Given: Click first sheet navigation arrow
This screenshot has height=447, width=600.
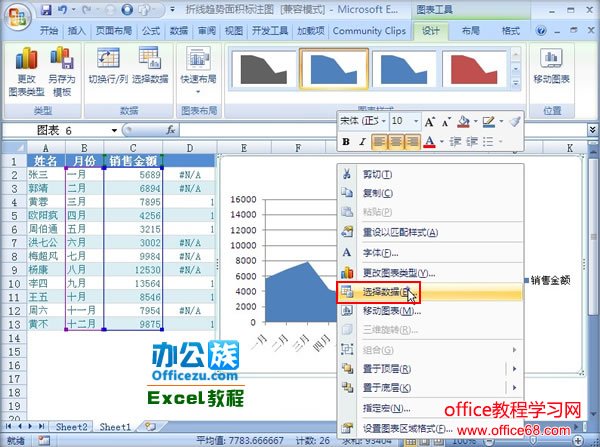Looking at the screenshot, I should pos(8,426).
